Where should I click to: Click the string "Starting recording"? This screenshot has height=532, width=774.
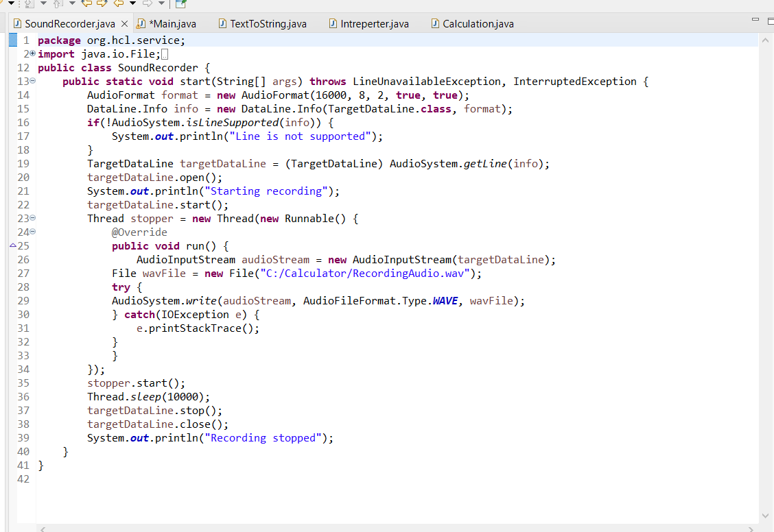266,191
